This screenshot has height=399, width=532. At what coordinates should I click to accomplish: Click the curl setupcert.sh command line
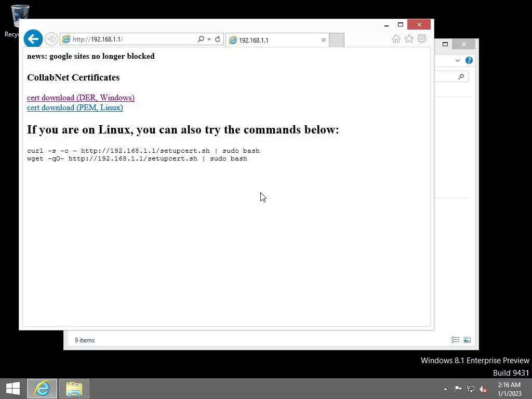coord(143,151)
